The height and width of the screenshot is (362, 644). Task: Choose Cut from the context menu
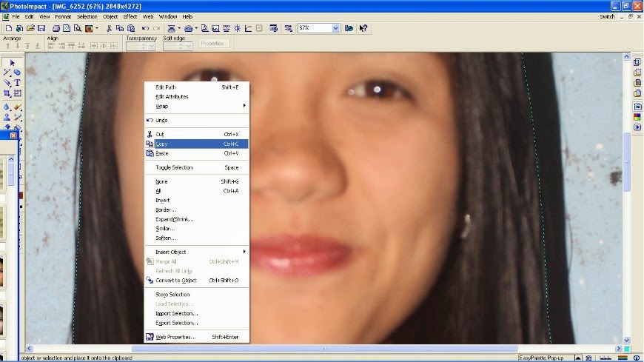197,135
